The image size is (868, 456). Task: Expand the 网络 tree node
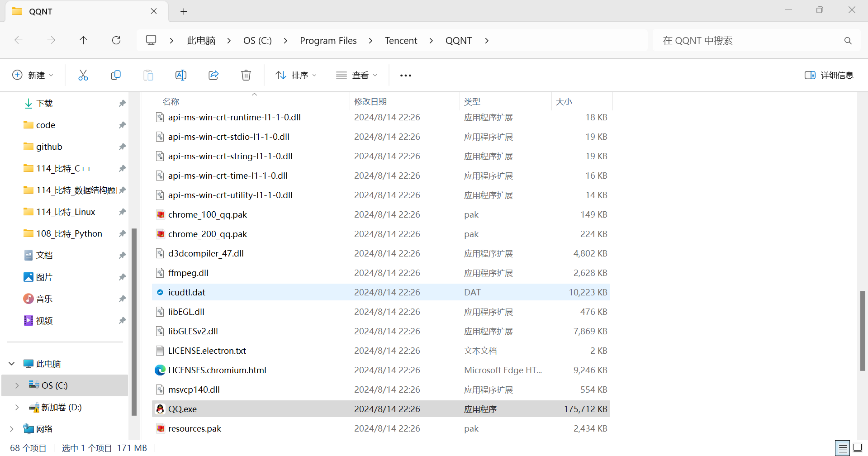coord(12,429)
